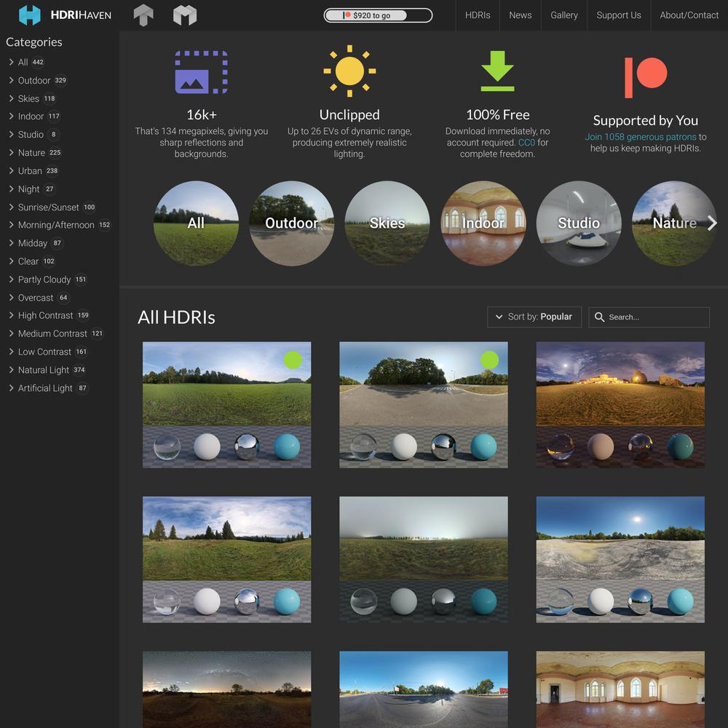The image size is (728, 728).
Task: Open the blue sky street HDRI thumbnail
Action: coord(424,689)
